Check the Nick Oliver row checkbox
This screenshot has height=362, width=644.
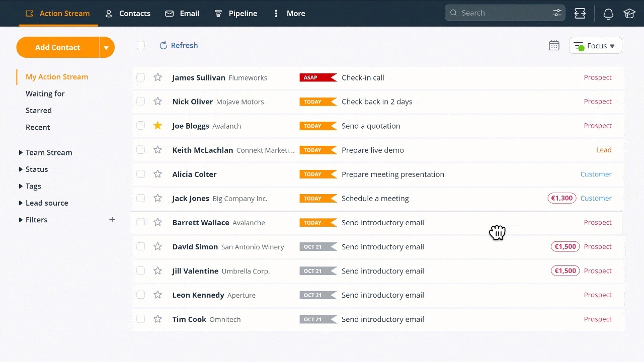(141, 102)
